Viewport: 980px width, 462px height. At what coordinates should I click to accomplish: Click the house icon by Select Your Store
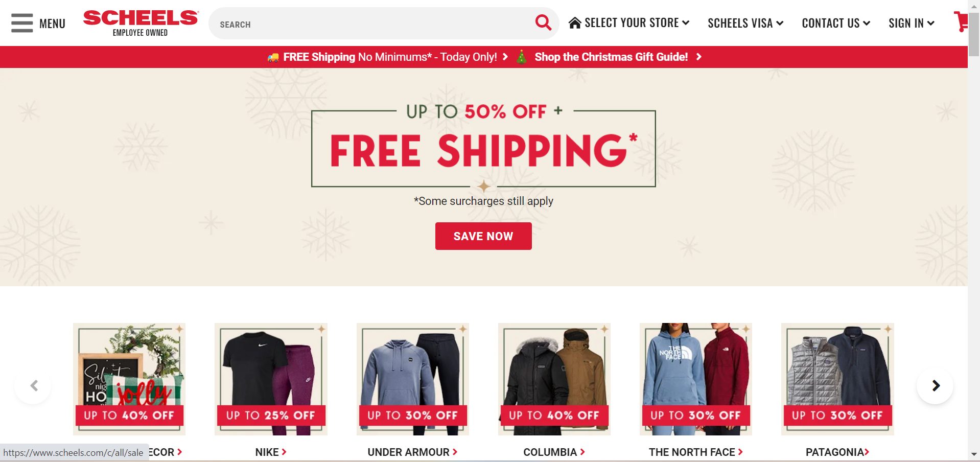click(x=575, y=23)
